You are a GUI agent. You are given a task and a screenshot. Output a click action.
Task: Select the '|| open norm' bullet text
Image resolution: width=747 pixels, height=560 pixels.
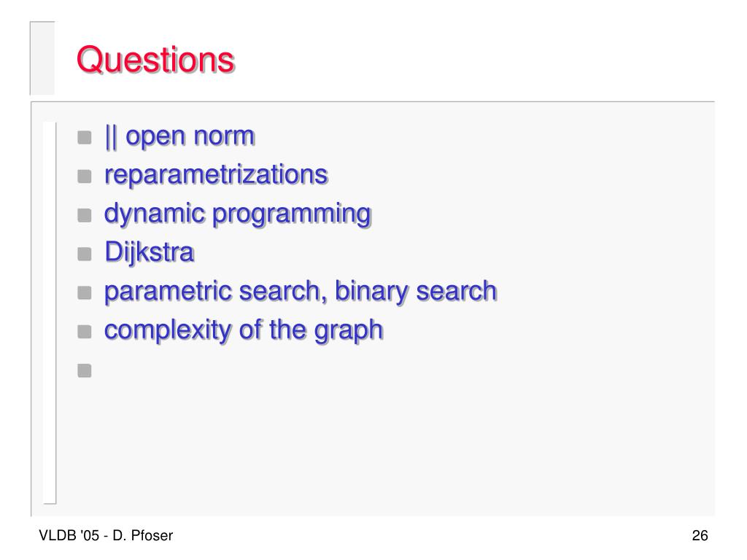[179, 137]
